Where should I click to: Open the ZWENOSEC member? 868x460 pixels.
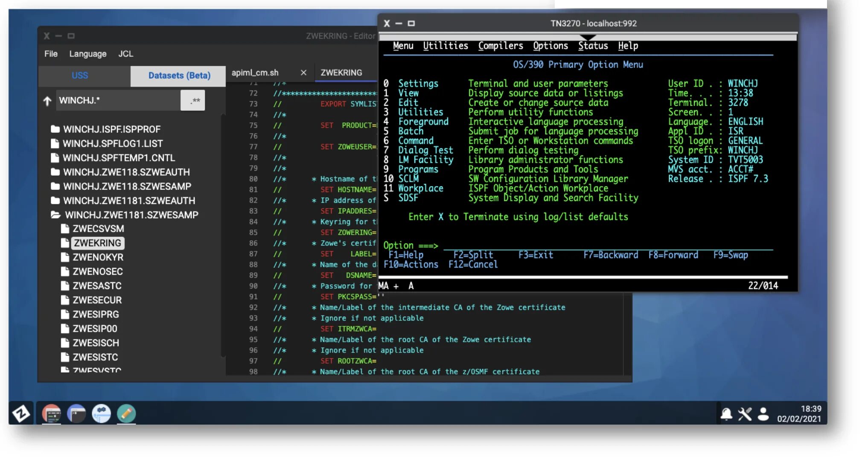(98, 271)
